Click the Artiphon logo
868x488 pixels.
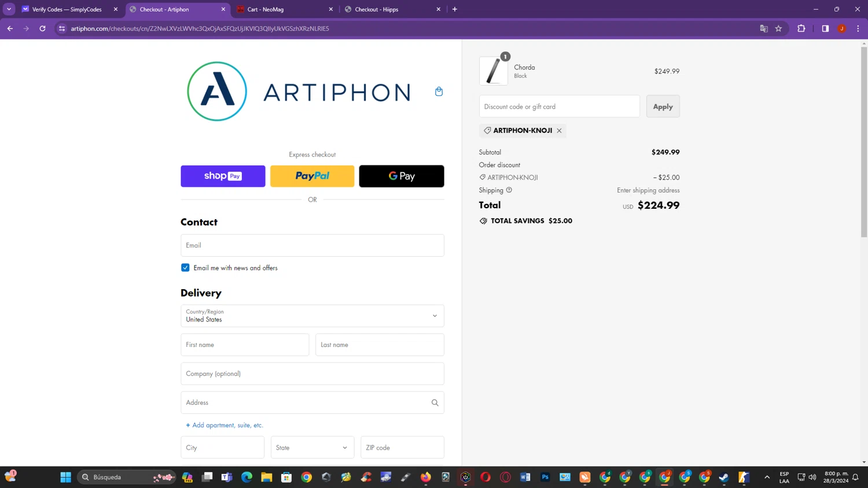(299, 91)
